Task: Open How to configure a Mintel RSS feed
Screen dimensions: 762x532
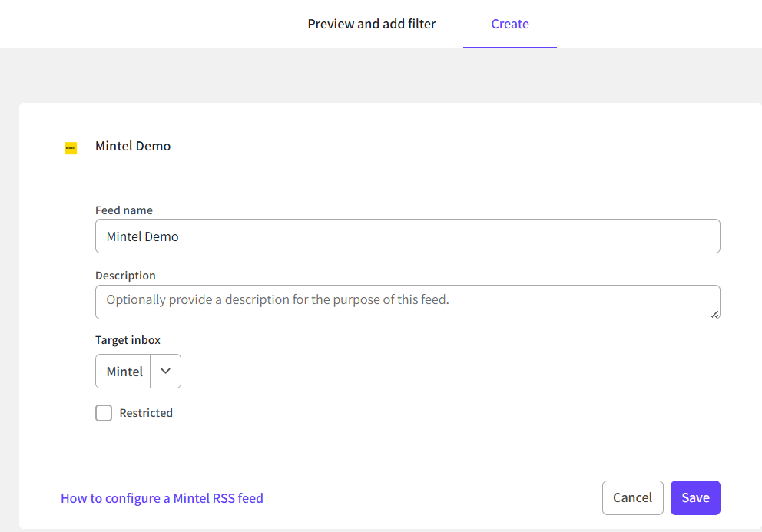Action: [x=162, y=498]
